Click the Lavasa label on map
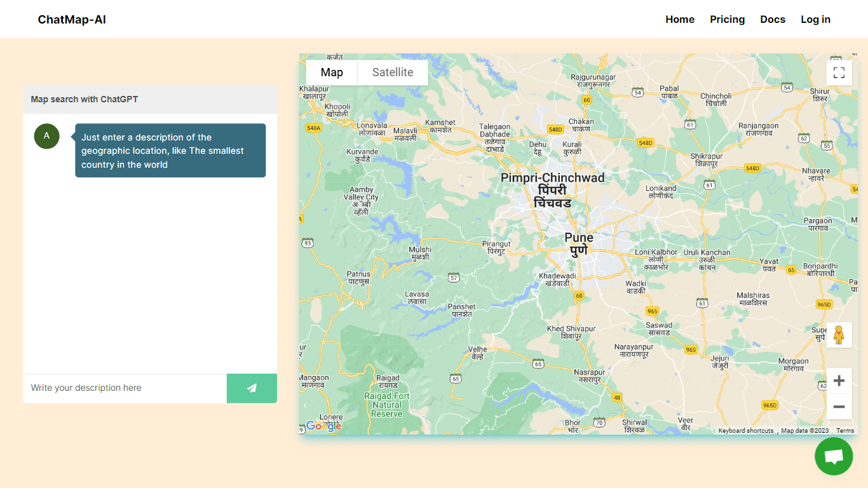868x488 pixels. point(417,298)
